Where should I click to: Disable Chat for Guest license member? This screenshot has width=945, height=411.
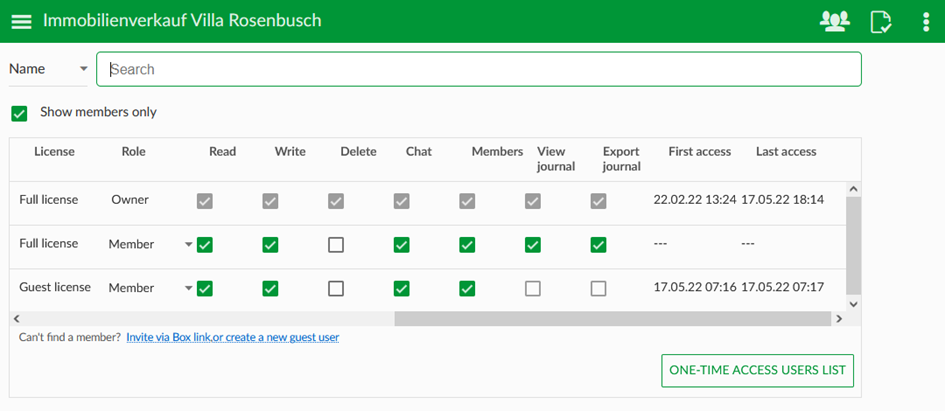point(401,289)
